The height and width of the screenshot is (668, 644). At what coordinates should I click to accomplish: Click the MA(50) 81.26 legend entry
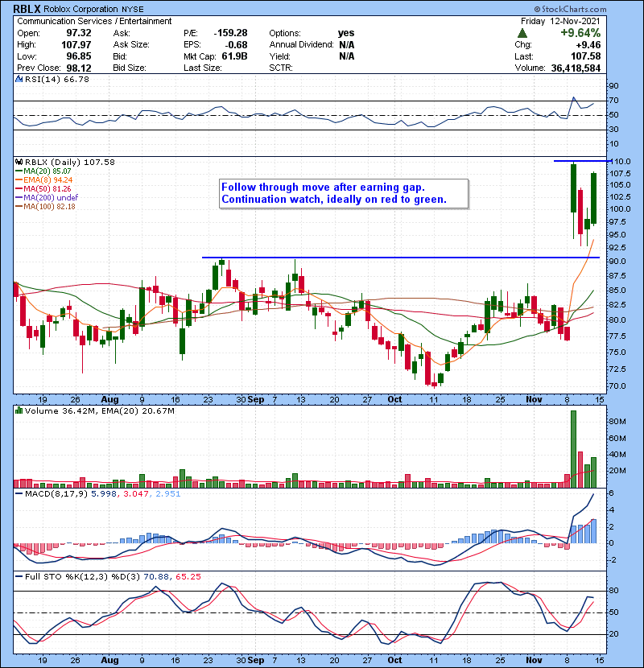pos(47,188)
